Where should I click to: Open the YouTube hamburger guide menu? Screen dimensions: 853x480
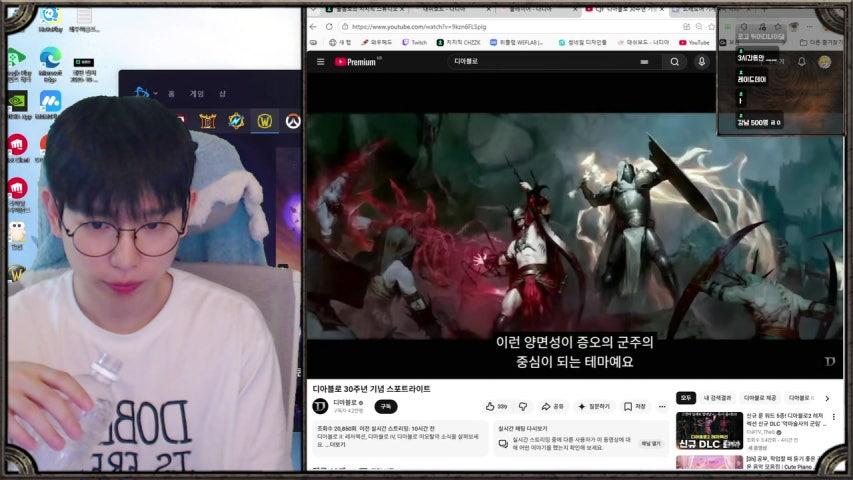pos(320,62)
